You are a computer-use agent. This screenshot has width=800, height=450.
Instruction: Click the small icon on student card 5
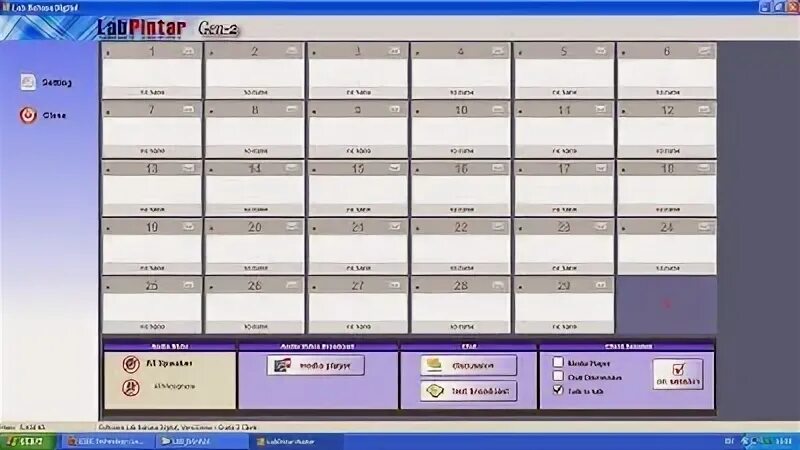[601, 51]
